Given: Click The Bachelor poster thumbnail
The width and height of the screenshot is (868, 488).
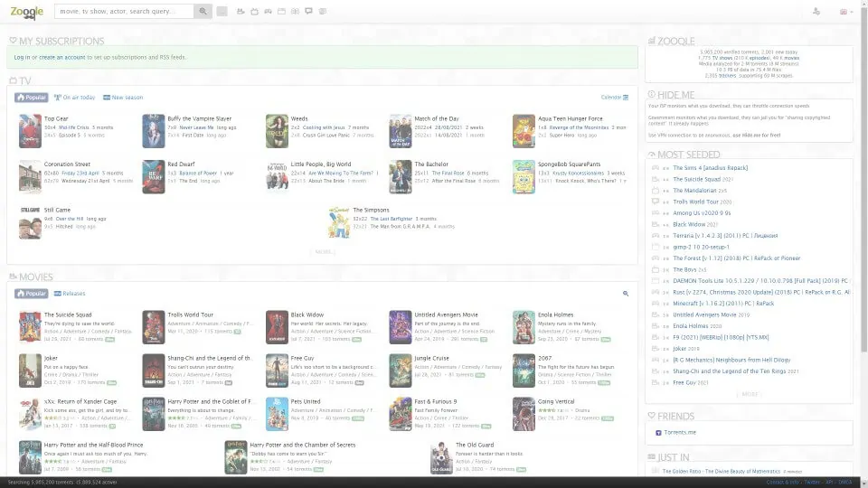Looking at the screenshot, I should (x=401, y=177).
